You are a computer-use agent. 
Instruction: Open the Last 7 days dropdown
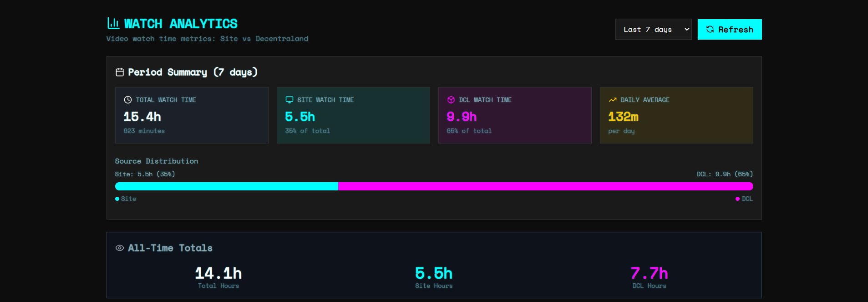[653, 29]
